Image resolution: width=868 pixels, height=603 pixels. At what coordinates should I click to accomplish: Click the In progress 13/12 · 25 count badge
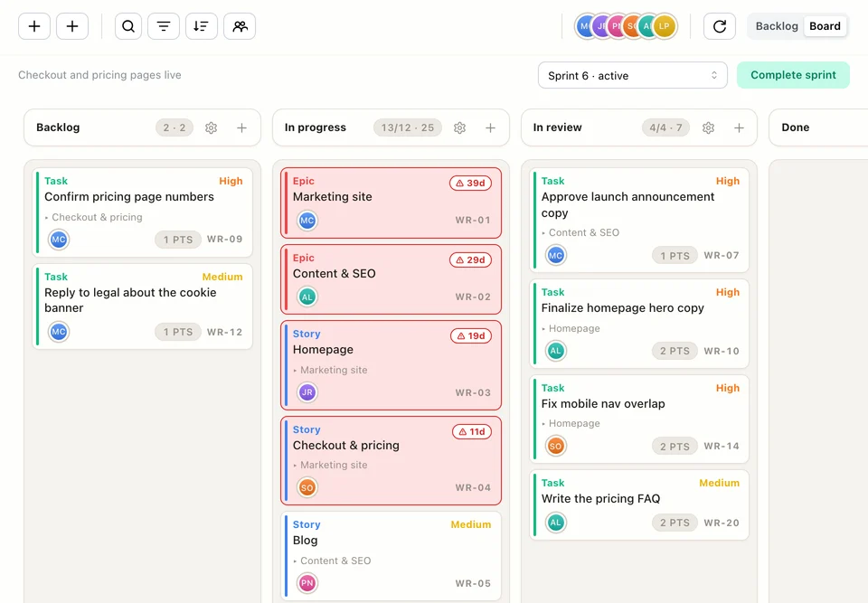tap(408, 127)
